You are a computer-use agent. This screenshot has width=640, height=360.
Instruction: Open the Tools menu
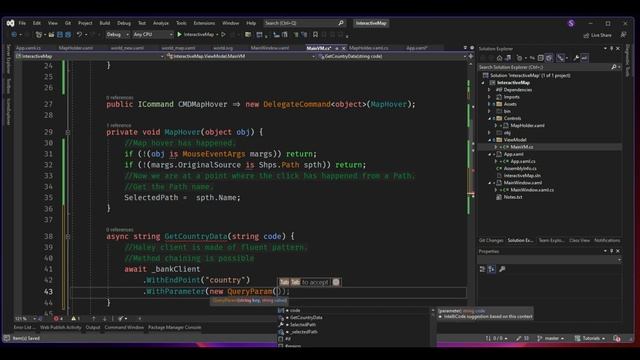point(181,23)
